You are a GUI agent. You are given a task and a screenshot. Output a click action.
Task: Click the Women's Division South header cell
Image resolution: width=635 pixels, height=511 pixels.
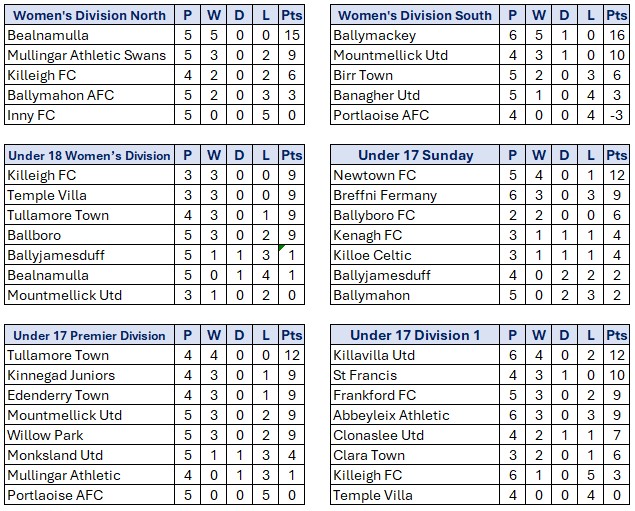click(x=415, y=15)
